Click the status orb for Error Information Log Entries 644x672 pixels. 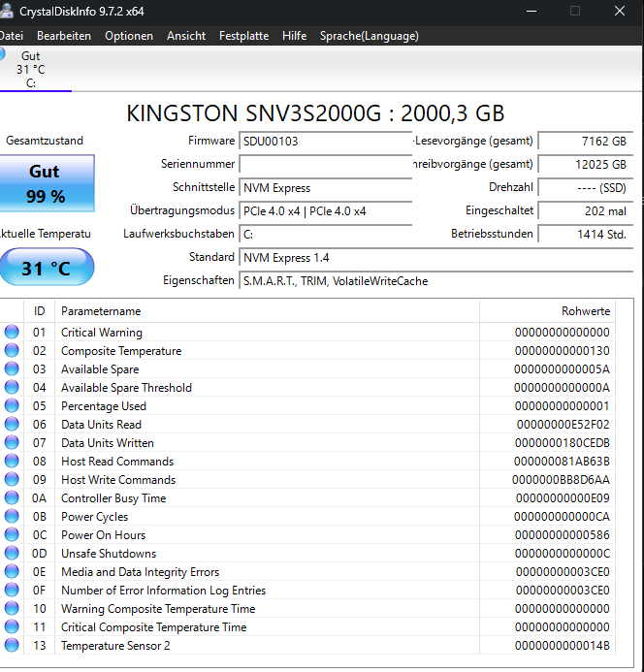[12, 590]
